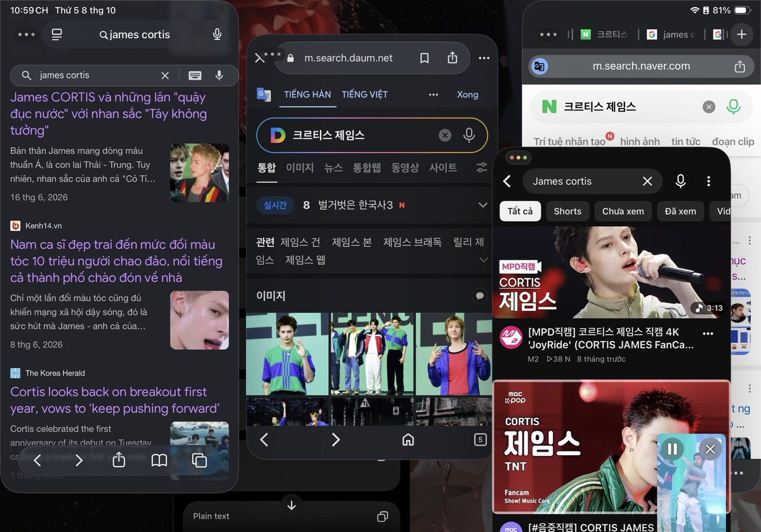761x532 pixels.
Task: Select the 'Đã xem' filter chip
Action: pos(680,211)
